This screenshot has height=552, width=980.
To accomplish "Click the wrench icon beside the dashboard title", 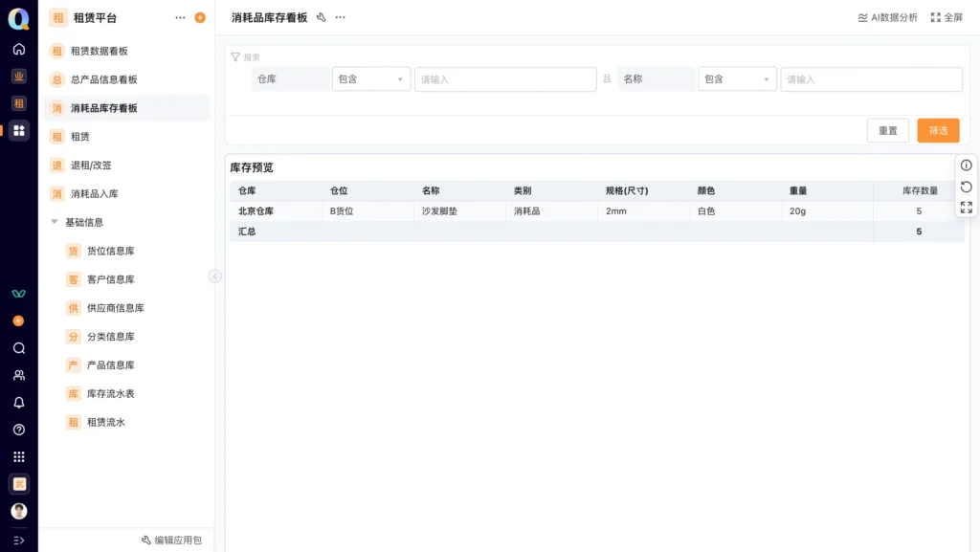I will tap(322, 17).
